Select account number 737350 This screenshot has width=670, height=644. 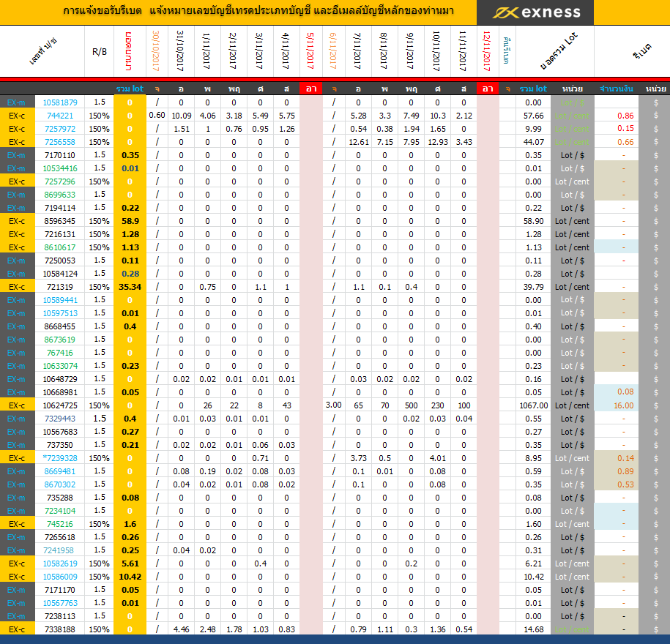click(x=60, y=445)
